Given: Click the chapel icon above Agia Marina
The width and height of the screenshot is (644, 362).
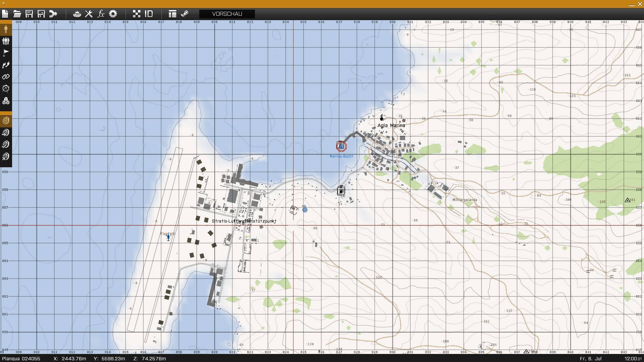Looking at the screenshot, I should point(381,118).
